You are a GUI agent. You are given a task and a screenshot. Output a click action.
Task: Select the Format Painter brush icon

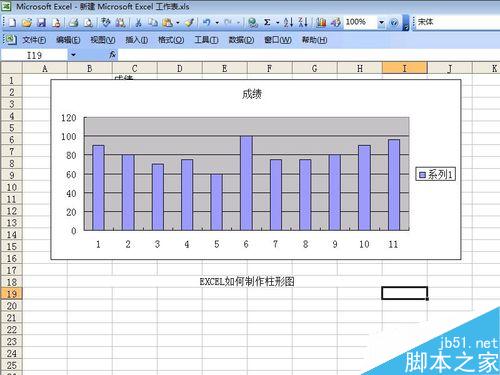coord(189,23)
